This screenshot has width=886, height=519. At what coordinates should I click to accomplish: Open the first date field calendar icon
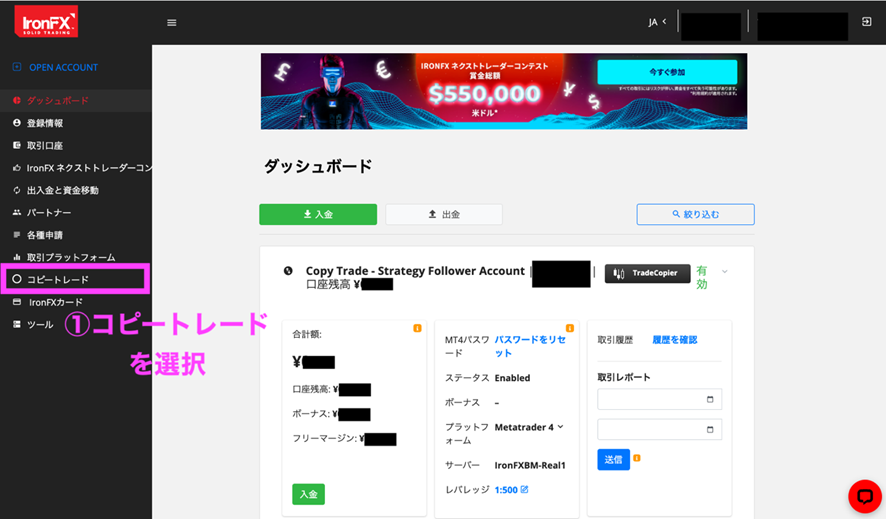(x=710, y=399)
